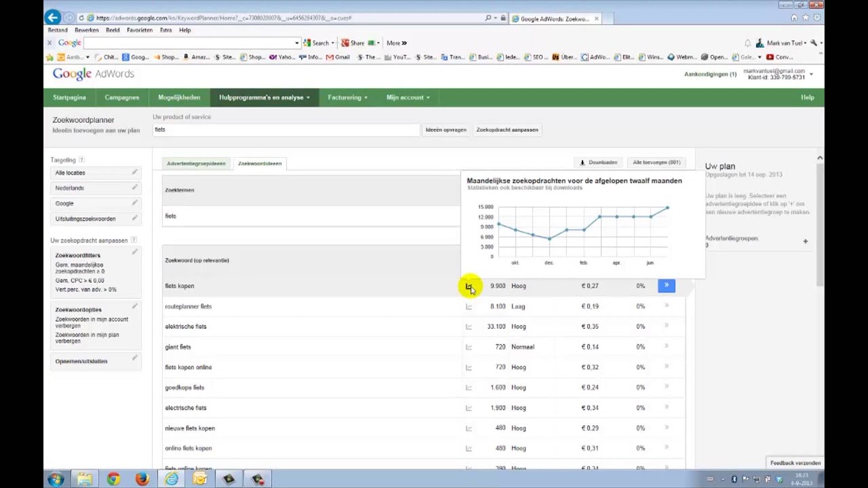Open the trend chart icon for routeplanner fiets
This screenshot has height=488, width=868.
pyautogui.click(x=469, y=306)
